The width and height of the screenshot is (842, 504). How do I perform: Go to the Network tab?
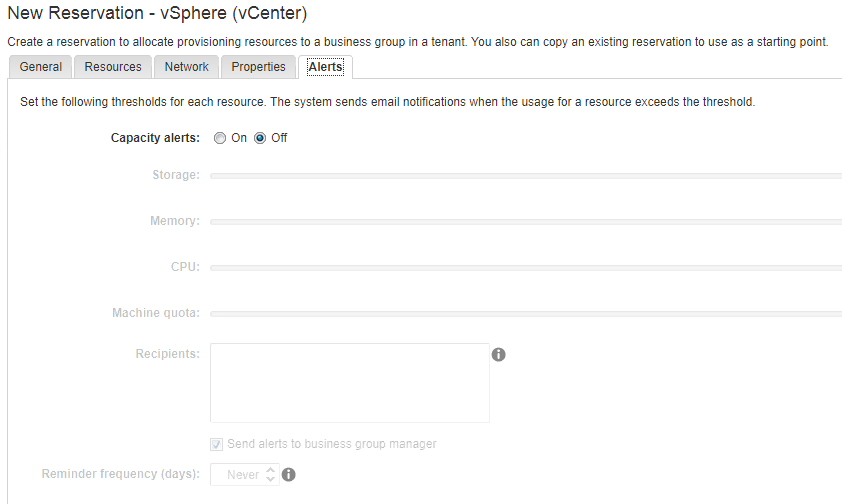pyautogui.click(x=187, y=67)
